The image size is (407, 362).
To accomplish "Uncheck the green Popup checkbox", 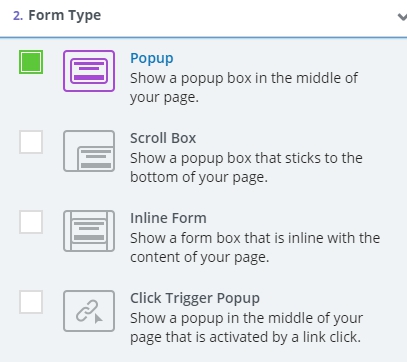I will point(31,62).
